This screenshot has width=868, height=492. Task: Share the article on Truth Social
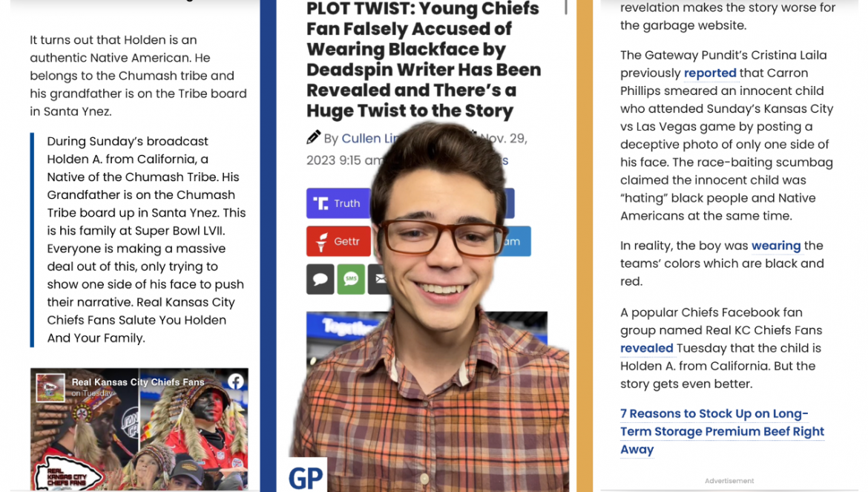pyautogui.click(x=338, y=203)
